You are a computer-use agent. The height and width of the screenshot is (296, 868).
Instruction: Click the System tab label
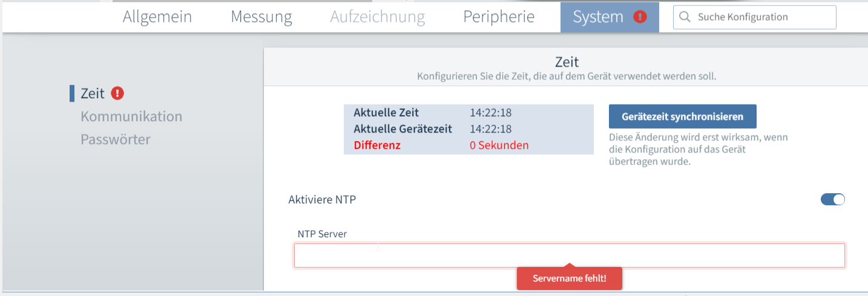tap(597, 17)
